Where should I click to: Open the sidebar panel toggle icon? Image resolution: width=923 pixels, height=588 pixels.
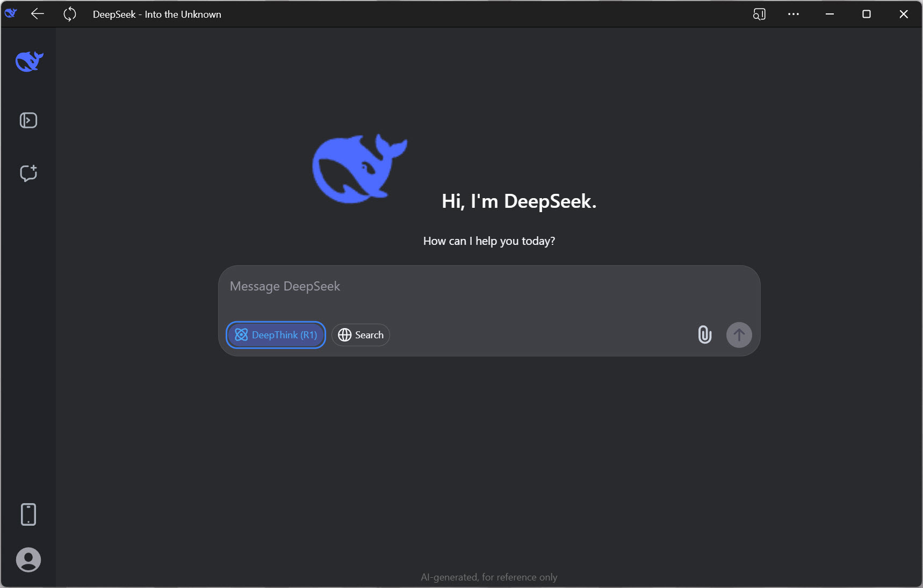28,120
